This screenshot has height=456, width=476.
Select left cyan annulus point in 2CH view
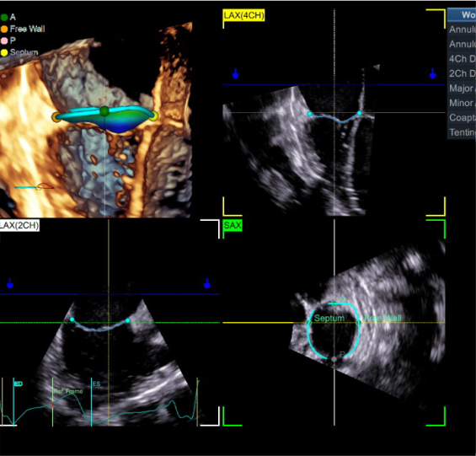coord(72,319)
